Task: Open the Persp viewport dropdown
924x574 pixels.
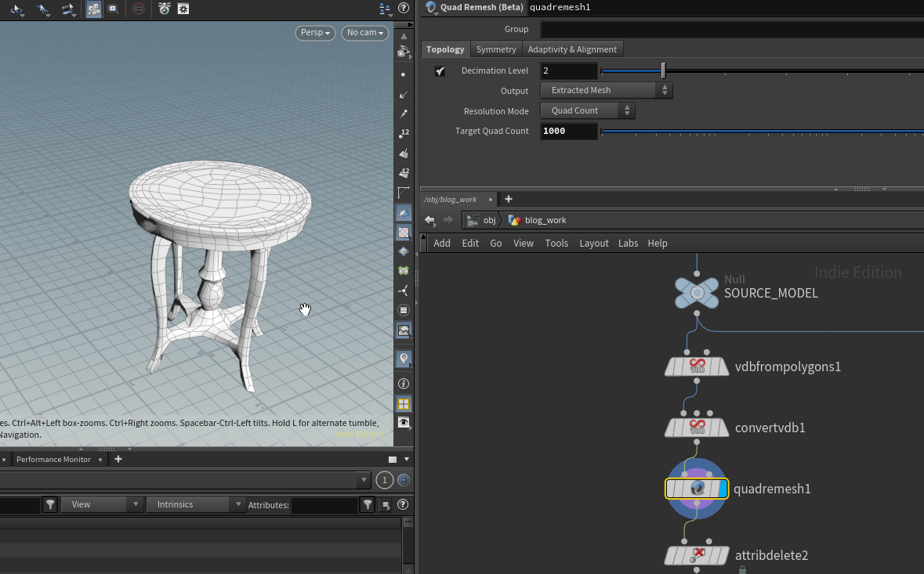Action: pos(315,33)
